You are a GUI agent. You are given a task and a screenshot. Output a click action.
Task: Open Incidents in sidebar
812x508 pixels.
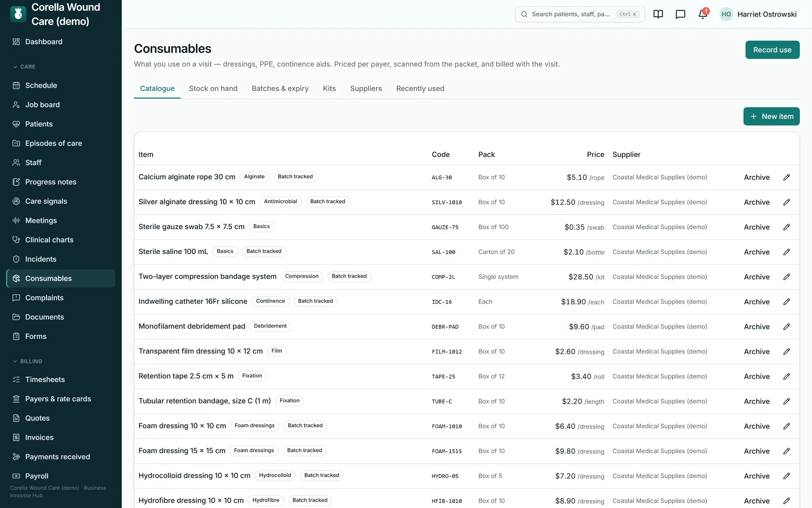pos(61,259)
